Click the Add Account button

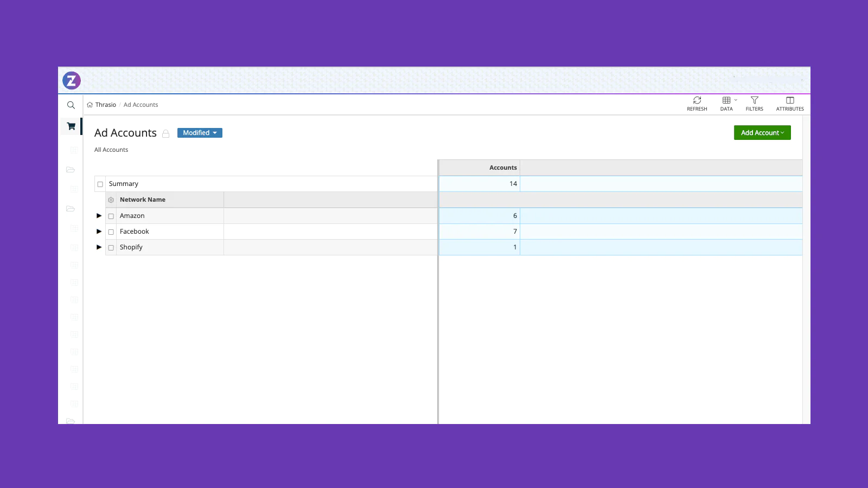pyautogui.click(x=762, y=133)
